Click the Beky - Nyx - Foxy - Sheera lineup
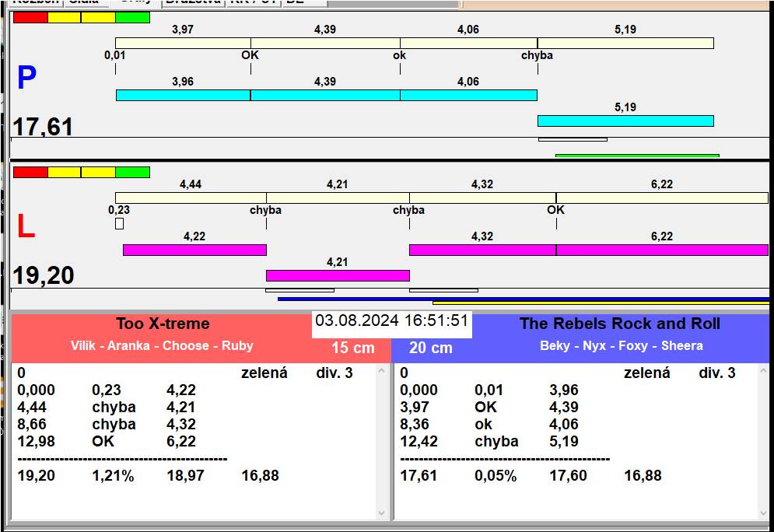 pyautogui.click(x=622, y=345)
